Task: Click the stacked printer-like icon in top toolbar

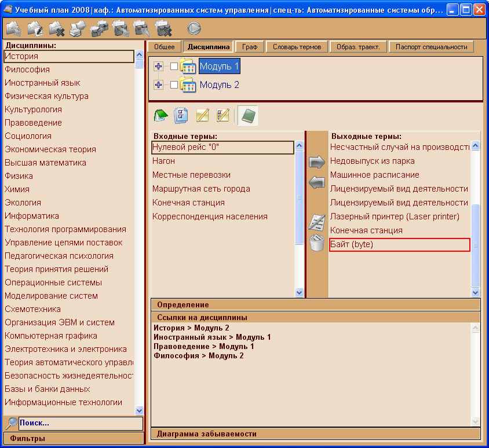Action: point(78,28)
